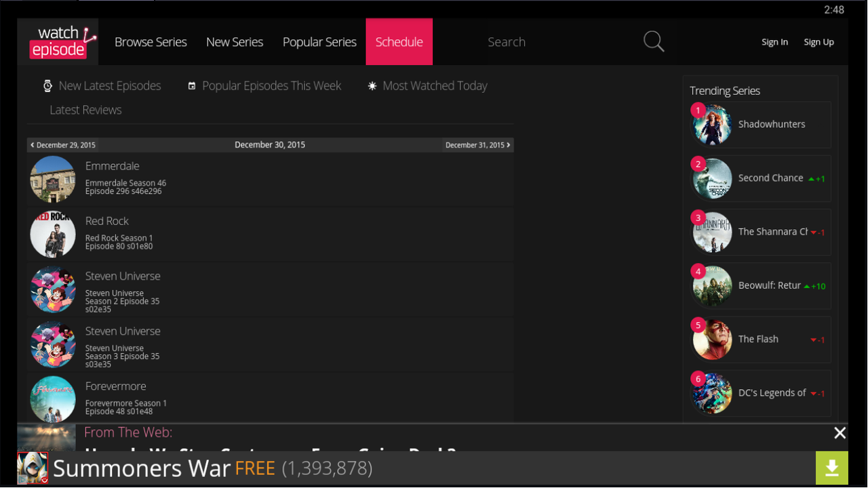Navigate back to December 29 schedule
The width and height of the screenshot is (868, 488).
(x=62, y=144)
